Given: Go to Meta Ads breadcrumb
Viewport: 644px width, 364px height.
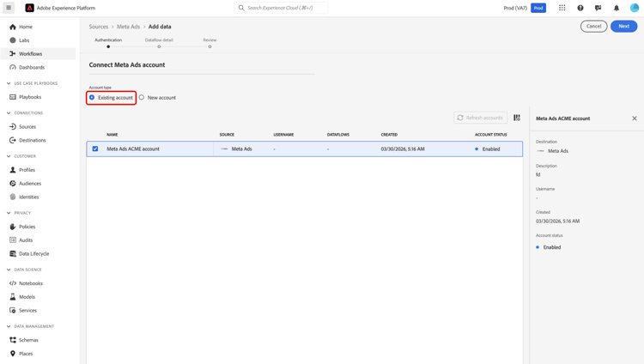Looking at the screenshot, I should click(x=128, y=27).
